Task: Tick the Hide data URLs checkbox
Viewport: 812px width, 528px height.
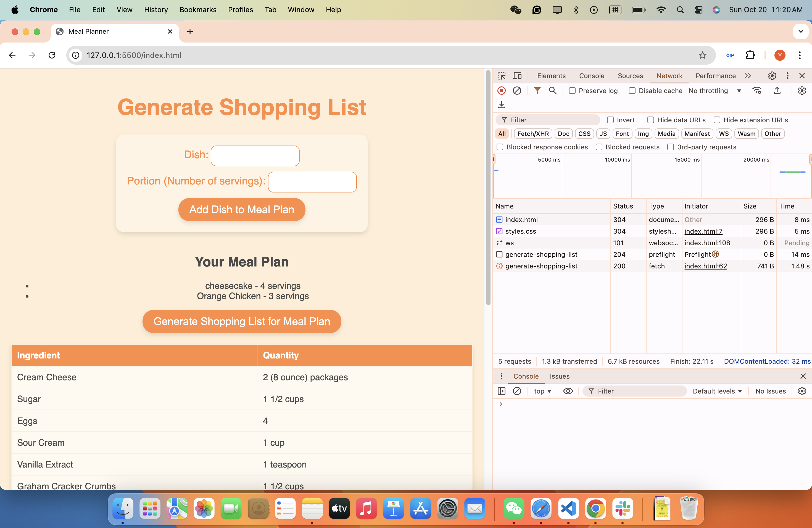Action: [x=651, y=120]
